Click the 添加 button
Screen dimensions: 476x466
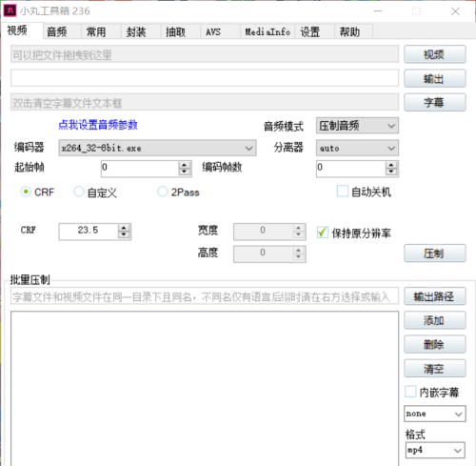tap(435, 320)
